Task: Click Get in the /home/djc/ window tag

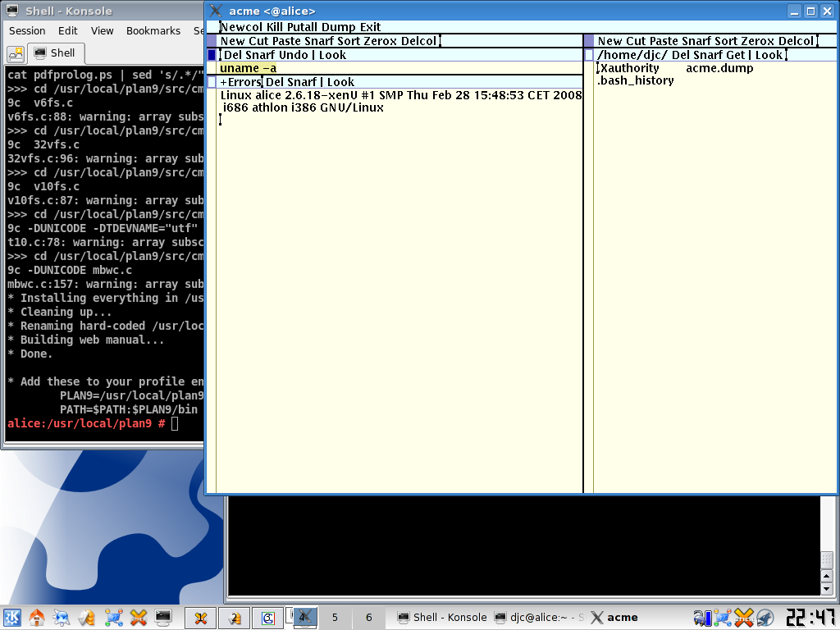Action: [735, 55]
